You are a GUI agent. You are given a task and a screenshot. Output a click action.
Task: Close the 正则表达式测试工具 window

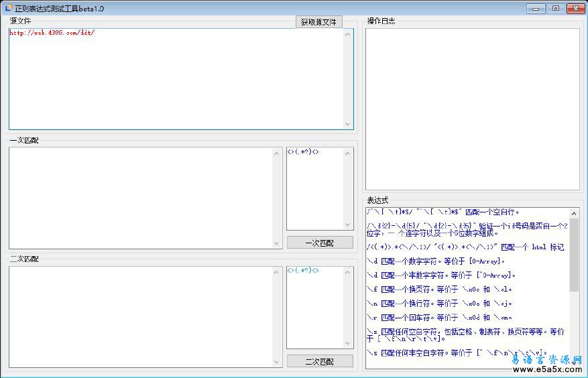point(576,8)
